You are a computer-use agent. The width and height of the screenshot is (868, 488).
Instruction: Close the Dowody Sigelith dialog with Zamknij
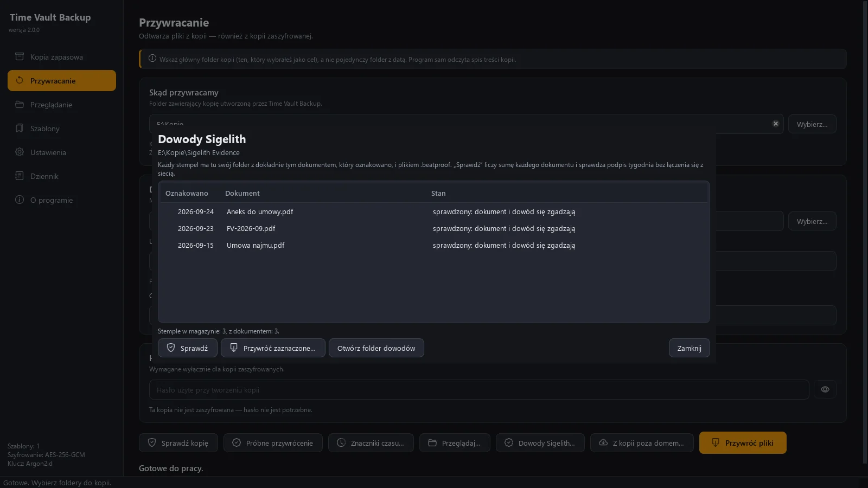click(690, 348)
